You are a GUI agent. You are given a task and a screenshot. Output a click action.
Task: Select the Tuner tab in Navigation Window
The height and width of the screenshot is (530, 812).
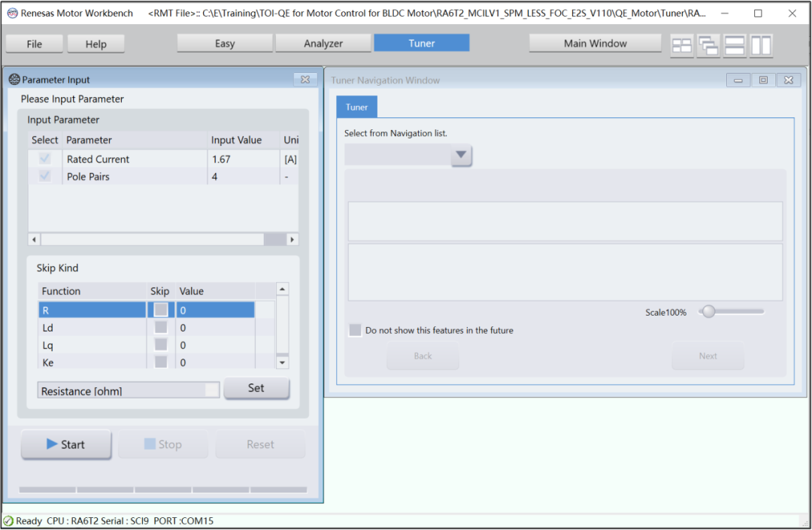click(x=357, y=108)
